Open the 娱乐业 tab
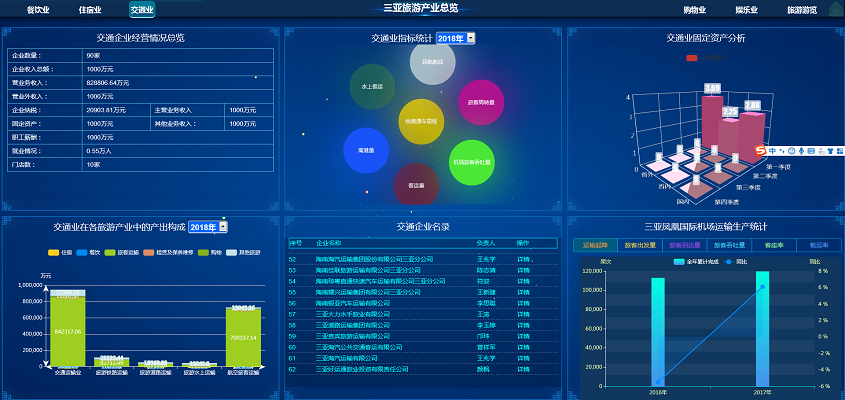 coord(746,10)
